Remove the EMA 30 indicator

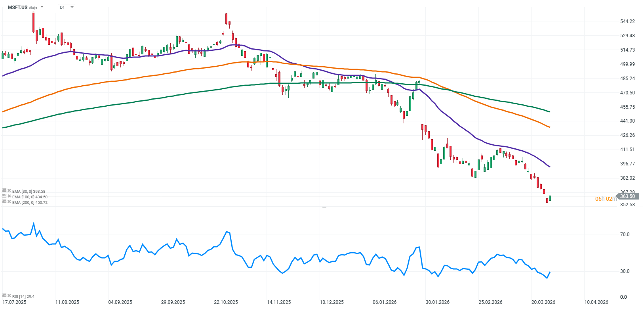pos(9,191)
